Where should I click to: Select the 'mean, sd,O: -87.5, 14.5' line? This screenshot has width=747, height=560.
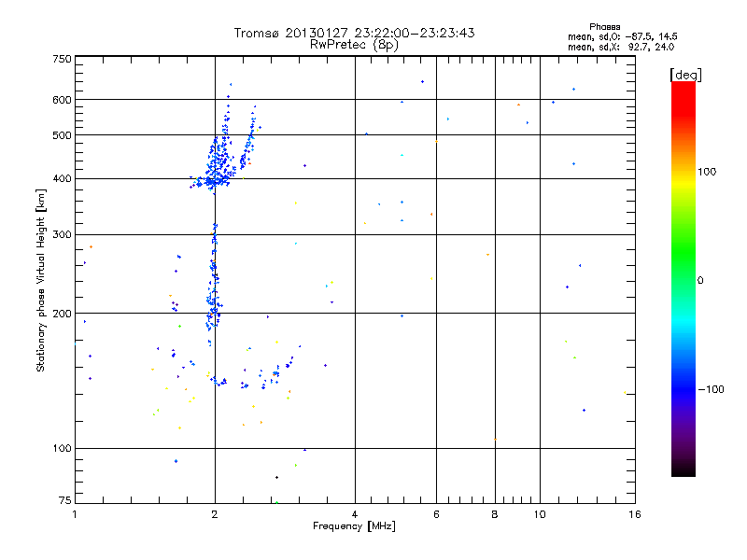pyautogui.click(x=622, y=36)
